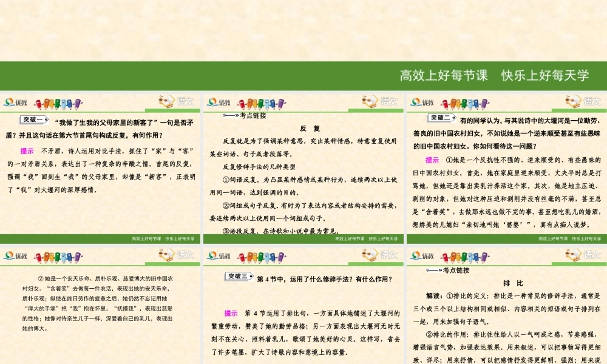Click the colored crayons graphic on 安天乐命 slide
The width and height of the screenshot is (607, 364).
pos(58,257)
